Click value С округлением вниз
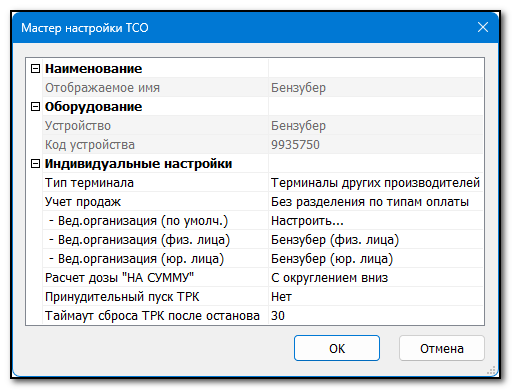512x390 pixels. [x=329, y=278]
